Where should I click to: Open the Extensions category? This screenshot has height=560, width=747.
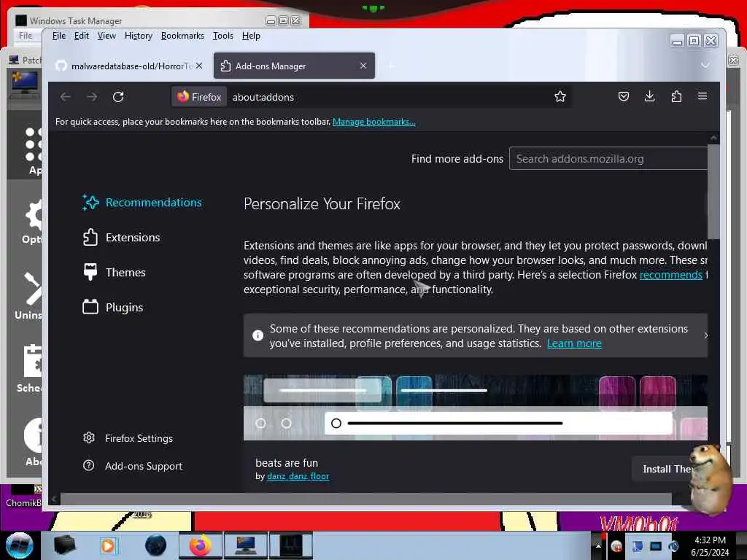point(122,238)
